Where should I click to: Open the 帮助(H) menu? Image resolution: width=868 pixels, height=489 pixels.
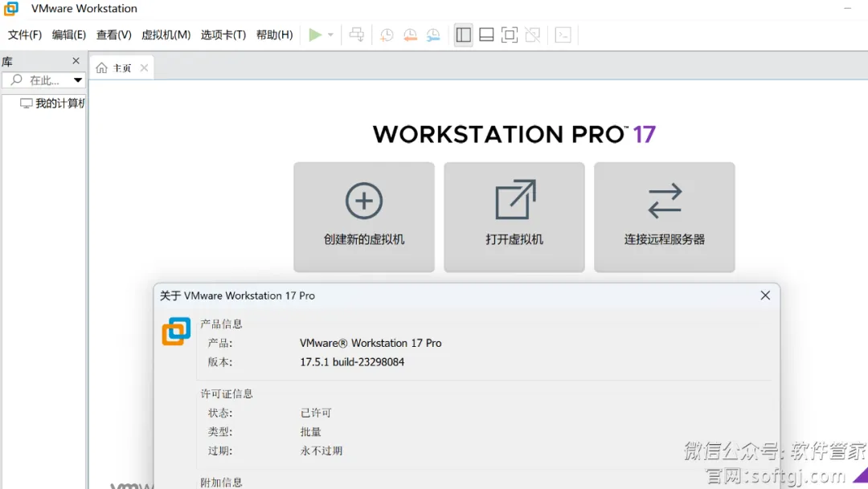point(274,35)
